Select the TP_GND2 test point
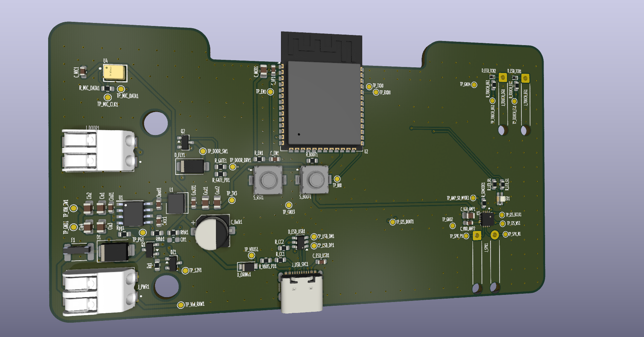 [x=453, y=226]
